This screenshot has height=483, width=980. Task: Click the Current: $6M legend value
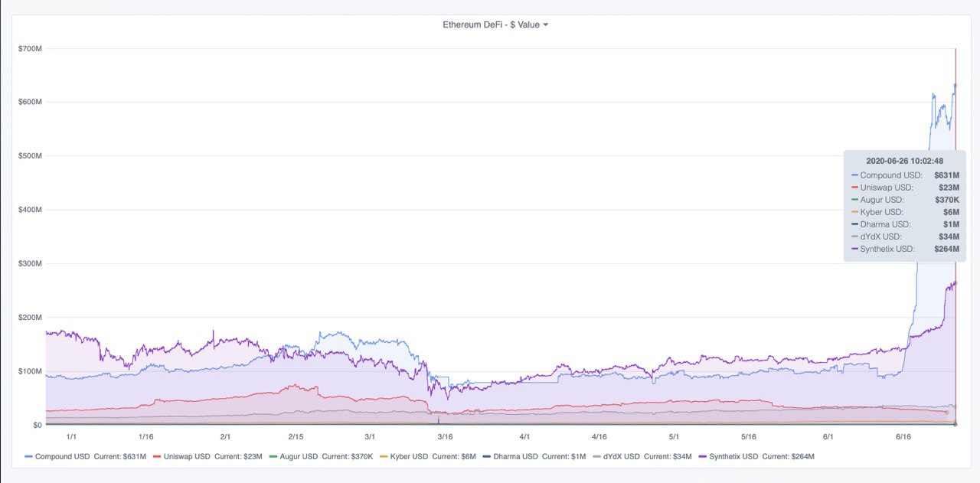[x=453, y=456]
